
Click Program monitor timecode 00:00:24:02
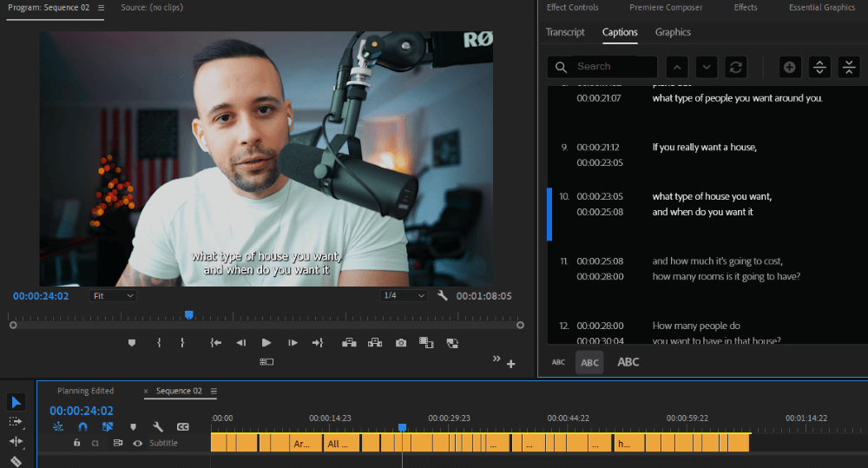pos(41,296)
